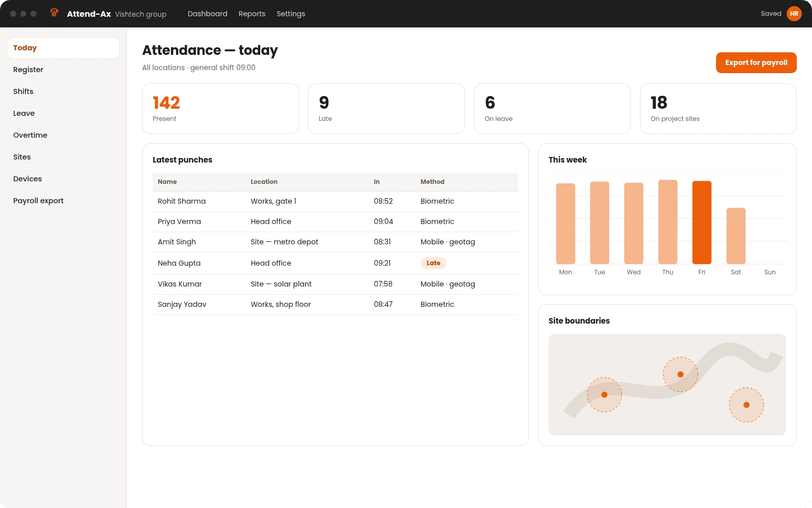Click the 07:58 punch-in time
The image size is (812, 508).
tap(383, 284)
